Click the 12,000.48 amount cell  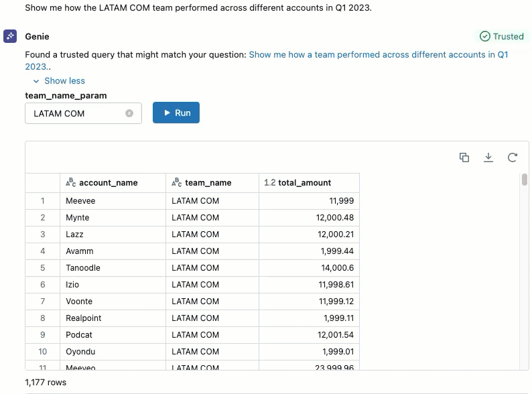click(x=309, y=218)
